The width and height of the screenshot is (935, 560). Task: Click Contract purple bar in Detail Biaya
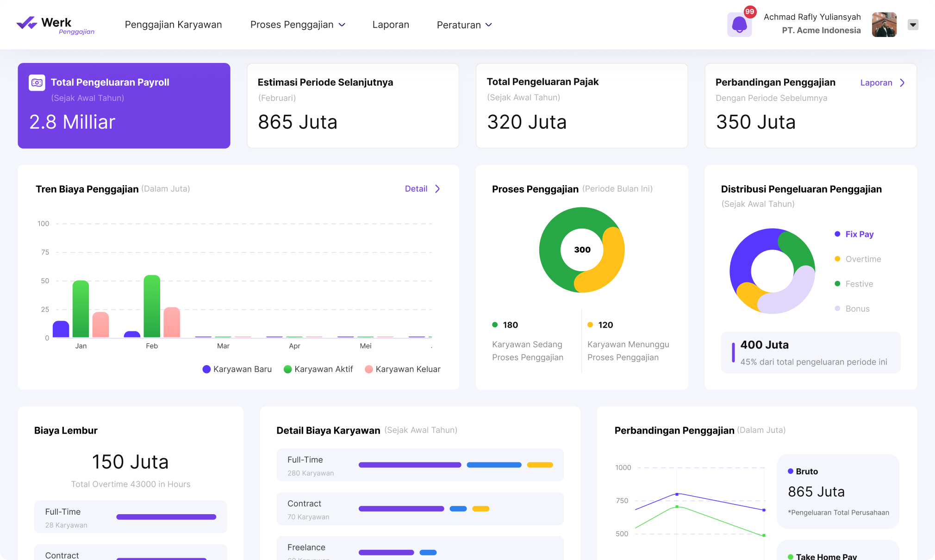[401, 509]
